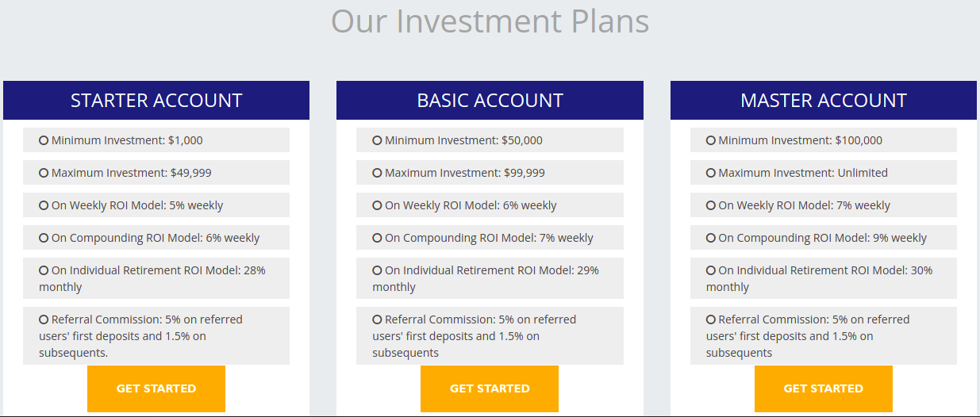Viewport: 980px width, 417px height.
Task: Click Master Compounding ROI Model 9% weekly row
Action: 824,238
